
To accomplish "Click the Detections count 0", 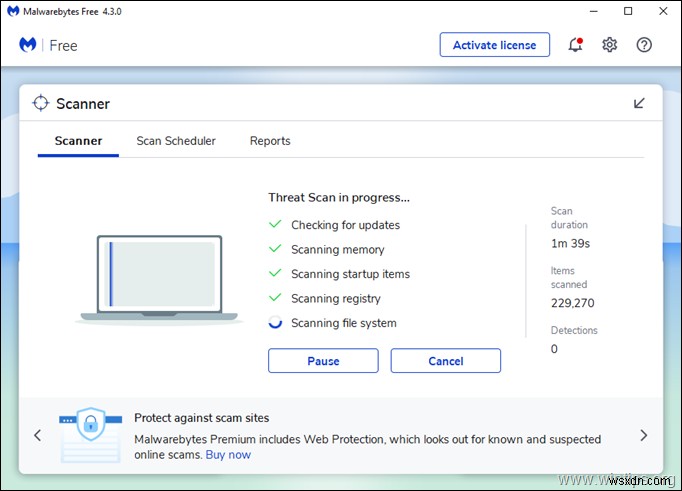I will (554, 349).
